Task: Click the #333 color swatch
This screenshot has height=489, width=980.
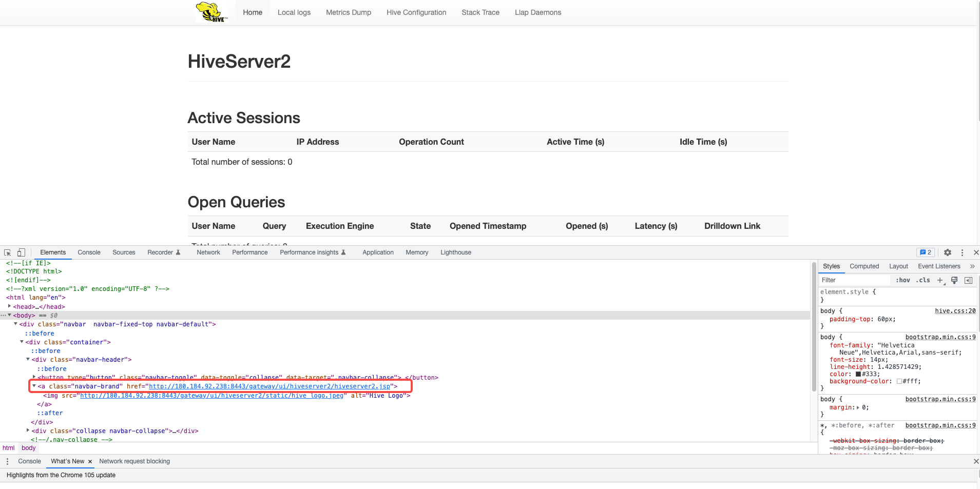Action: click(x=858, y=374)
